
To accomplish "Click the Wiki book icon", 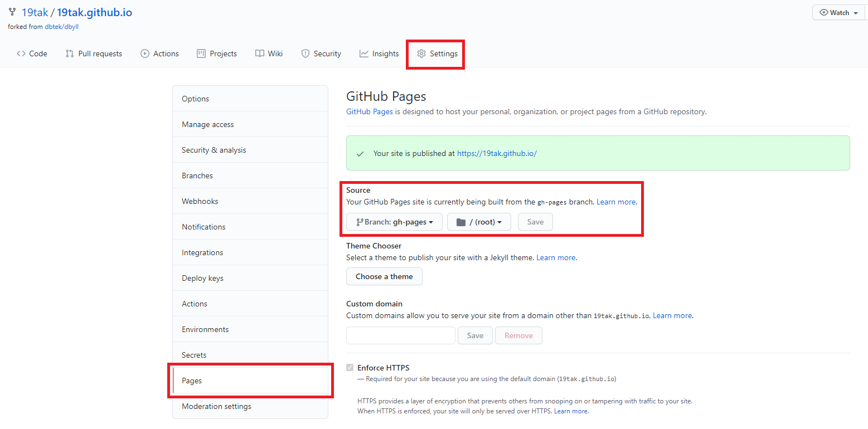I will click(x=260, y=53).
